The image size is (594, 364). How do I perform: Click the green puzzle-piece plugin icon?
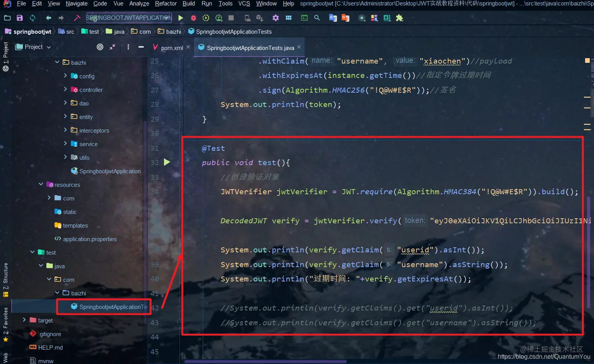point(400,18)
